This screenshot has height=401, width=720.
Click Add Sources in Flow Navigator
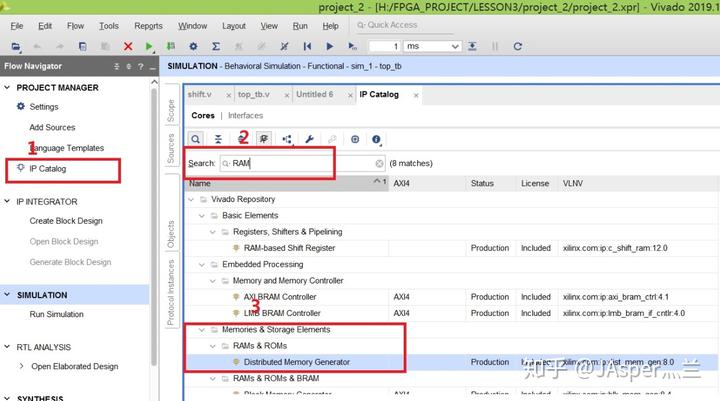[52, 127]
